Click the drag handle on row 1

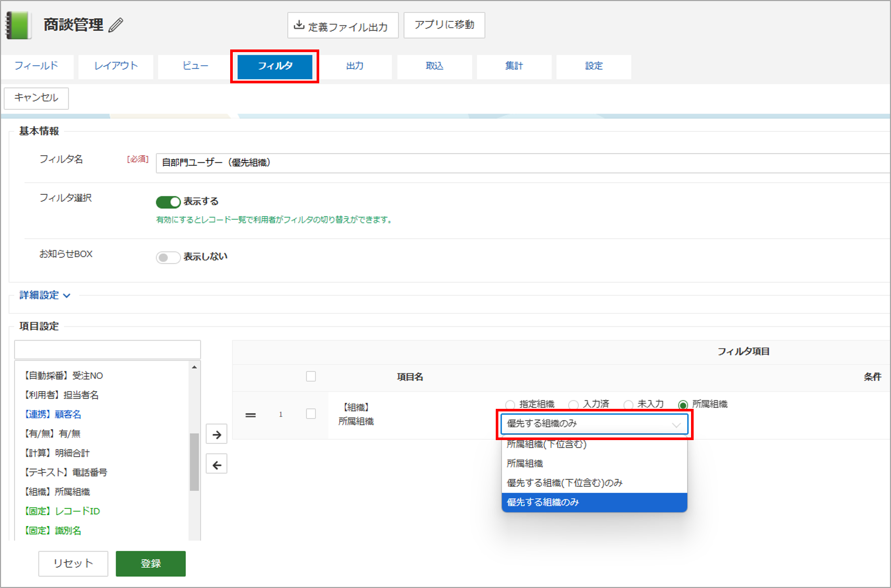point(250,415)
